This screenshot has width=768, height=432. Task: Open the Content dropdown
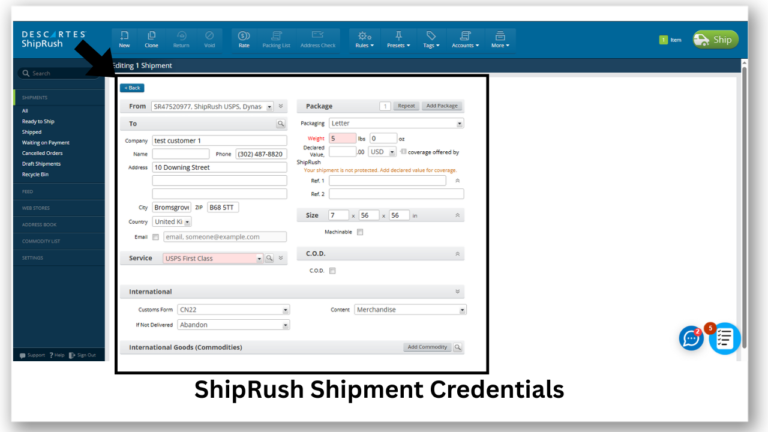click(x=410, y=310)
